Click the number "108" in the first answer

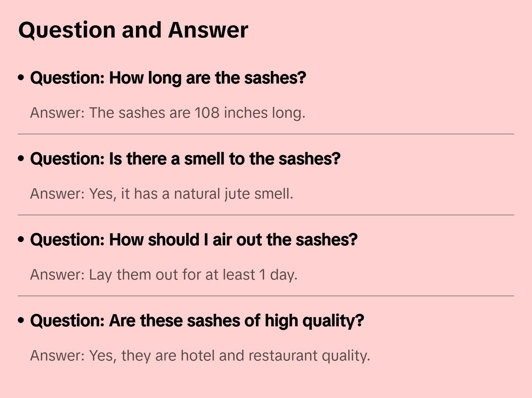[x=207, y=113]
